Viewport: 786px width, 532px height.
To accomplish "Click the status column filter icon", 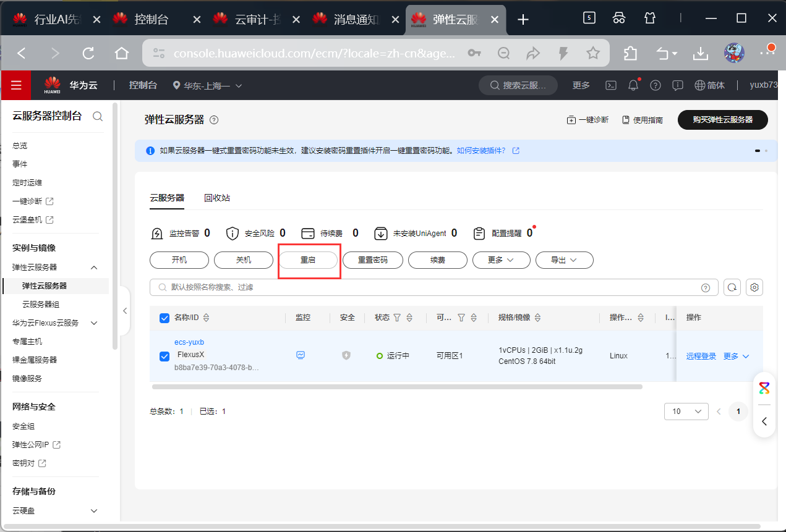I will pos(397,318).
